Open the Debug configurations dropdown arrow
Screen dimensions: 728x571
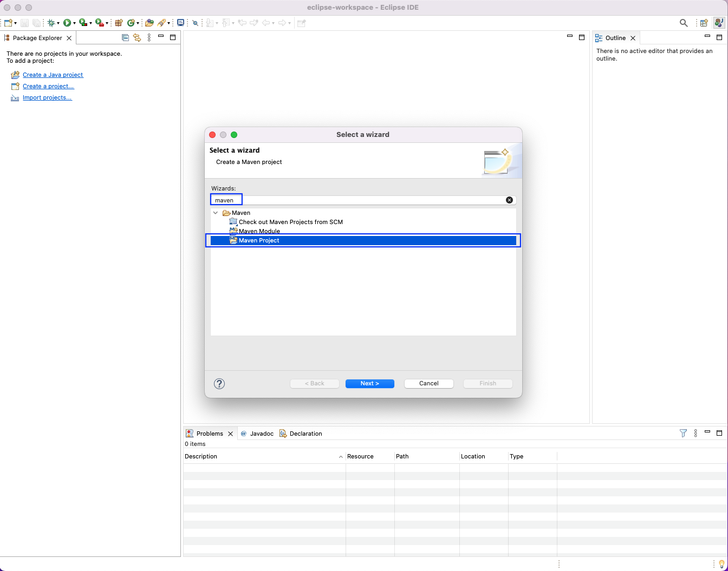click(58, 23)
